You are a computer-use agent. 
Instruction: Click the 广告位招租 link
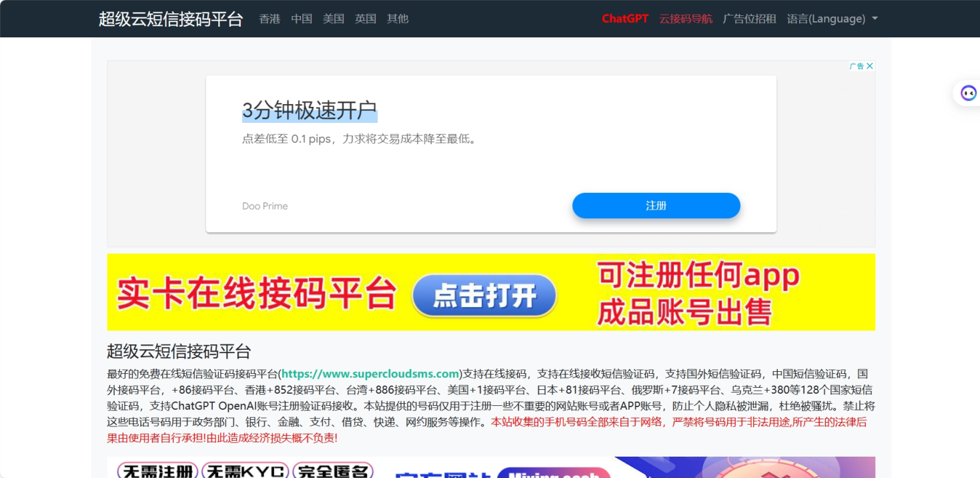tap(749, 19)
